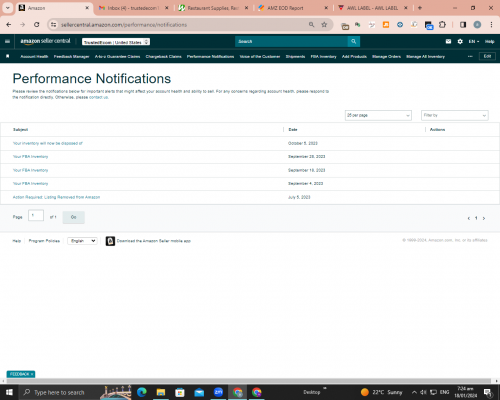The width and height of the screenshot is (500, 400).
Task: Open the three-dot more menu in the nav bar
Action: (x=470, y=56)
